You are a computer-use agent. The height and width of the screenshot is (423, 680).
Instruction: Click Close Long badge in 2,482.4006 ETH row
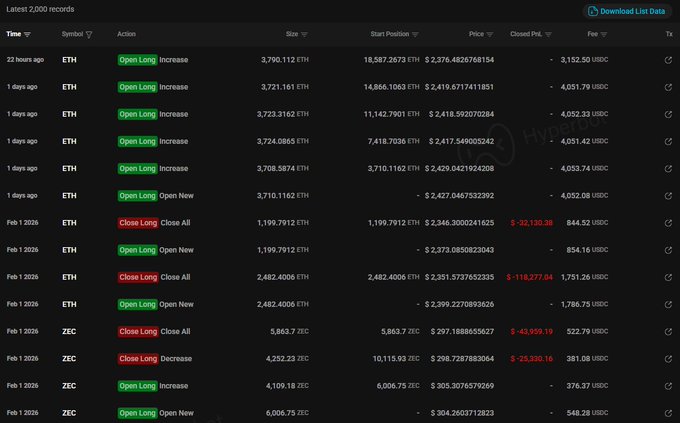(138, 277)
